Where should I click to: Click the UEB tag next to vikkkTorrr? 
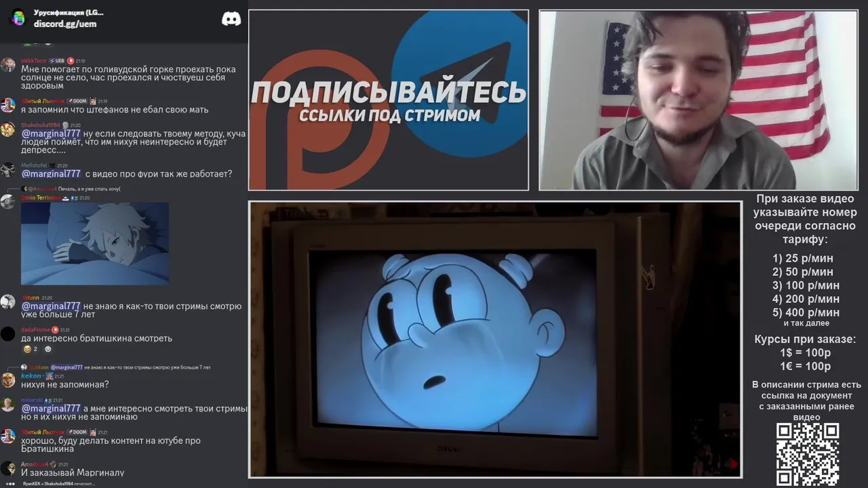pyautogui.click(x=56, y=61)
